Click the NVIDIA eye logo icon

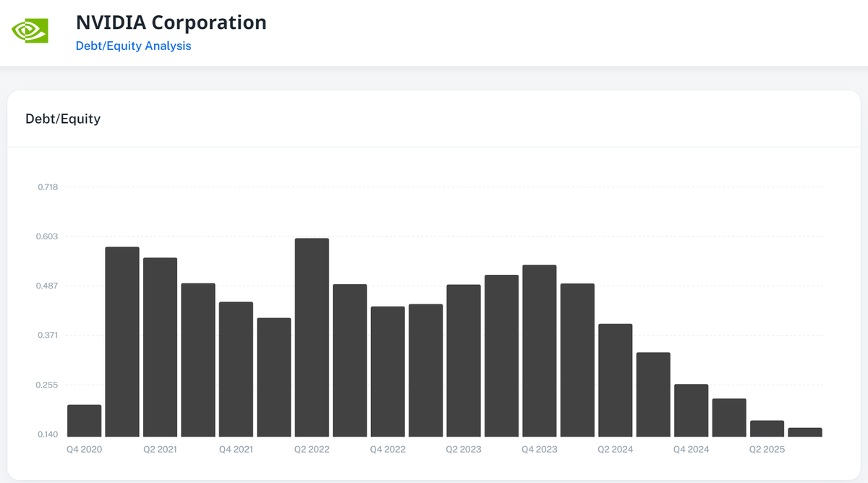pyautogui.click(x=27, y=30)
